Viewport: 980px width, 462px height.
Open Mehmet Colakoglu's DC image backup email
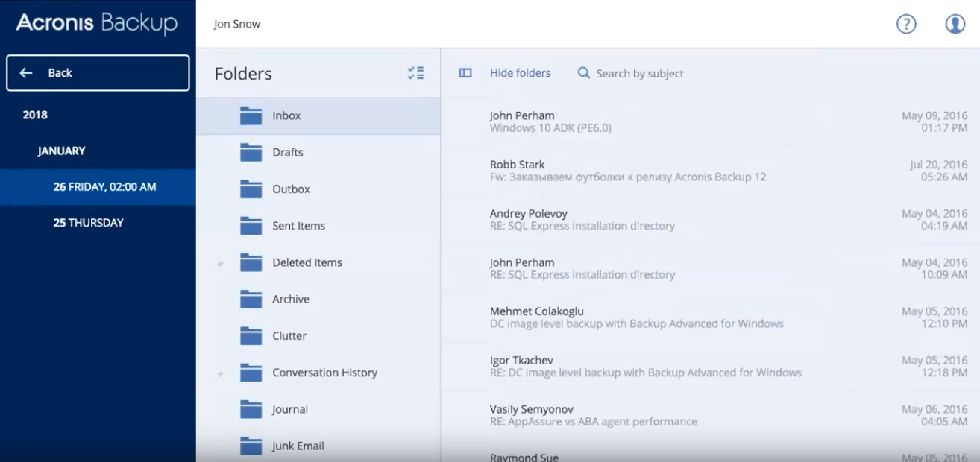710,317
